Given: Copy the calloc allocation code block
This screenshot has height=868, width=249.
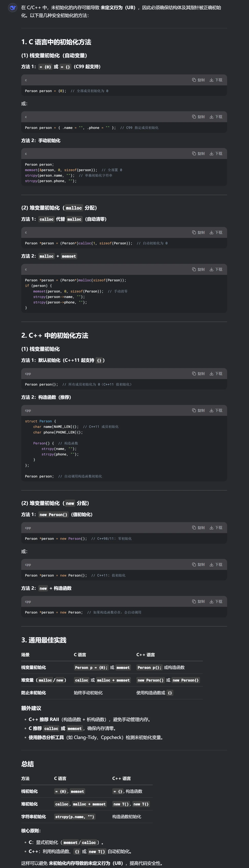Looking at the screenshot, I should (198, 233).
